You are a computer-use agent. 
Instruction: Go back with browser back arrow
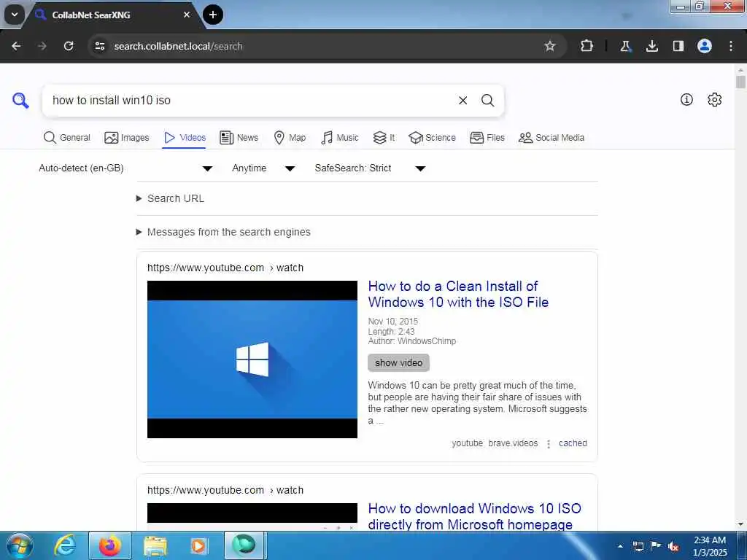(x=16, y=46)
